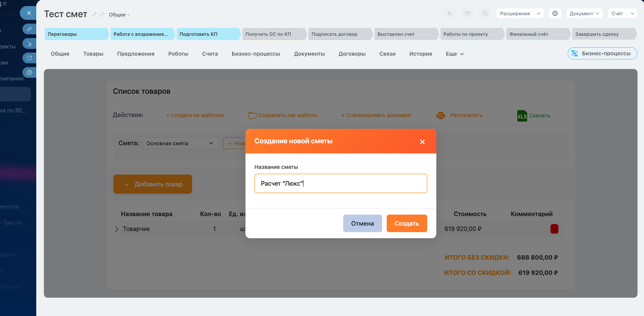Switch to the Предложения tab

pos(136,54)
